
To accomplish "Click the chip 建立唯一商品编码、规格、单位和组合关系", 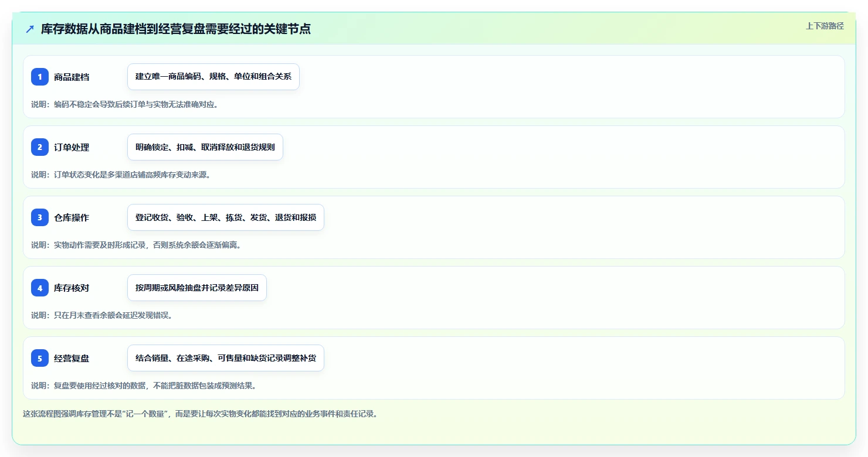I will pos(213,77).
